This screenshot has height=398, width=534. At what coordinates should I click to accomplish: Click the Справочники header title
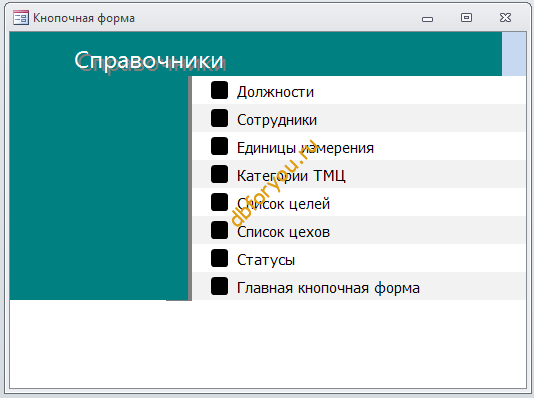tap(149, 61)
